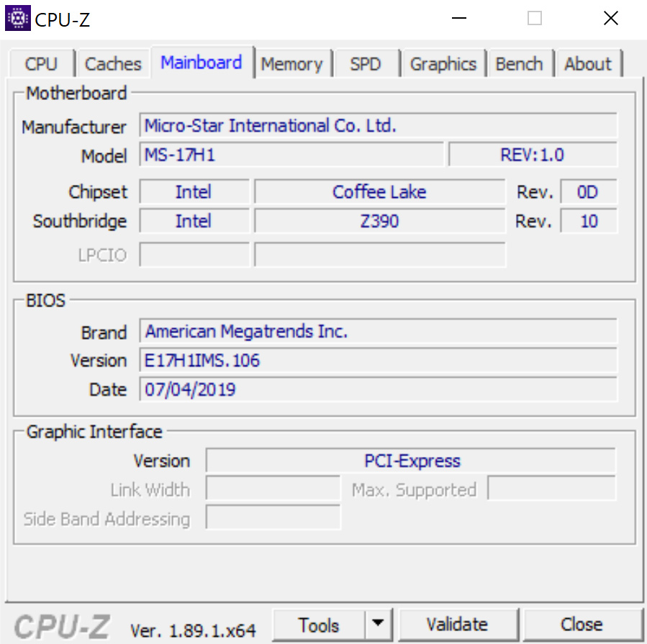Minimize the CPU-Z window

point(459,18)
